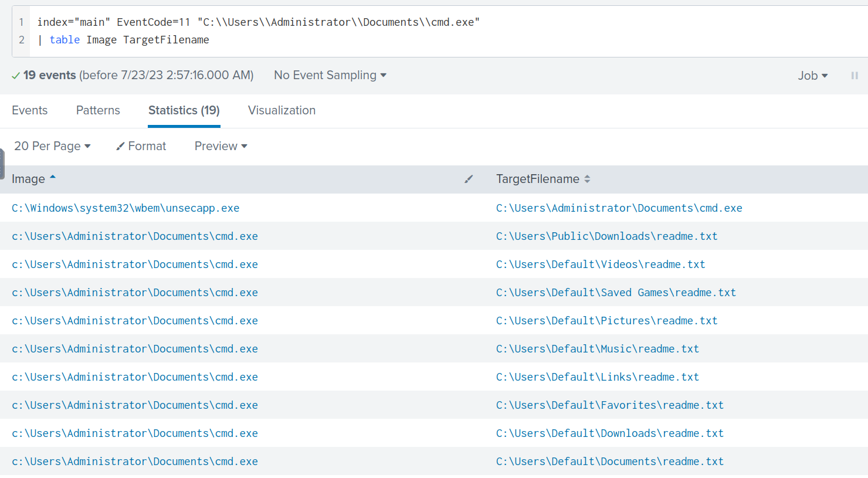The image size is (868, 478).
Task: Click the TargetFilename sort arrows icon
Action: [x=587, y=179]
